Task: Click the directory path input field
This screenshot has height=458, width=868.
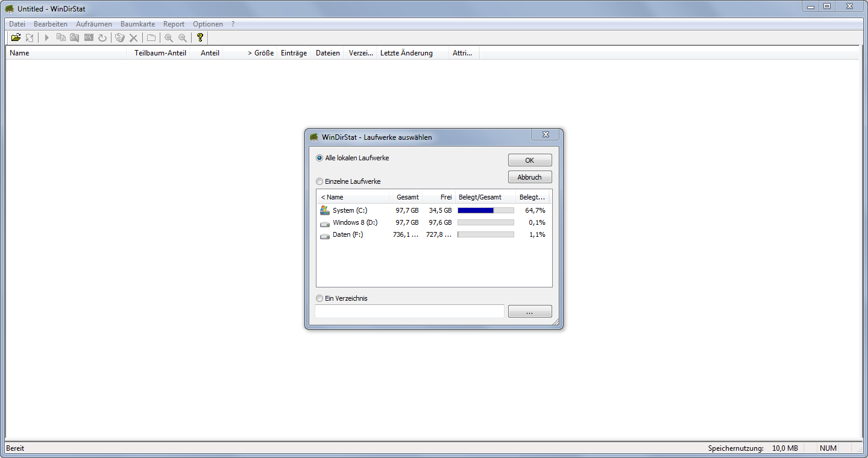Action: click(x=409, y=311)
